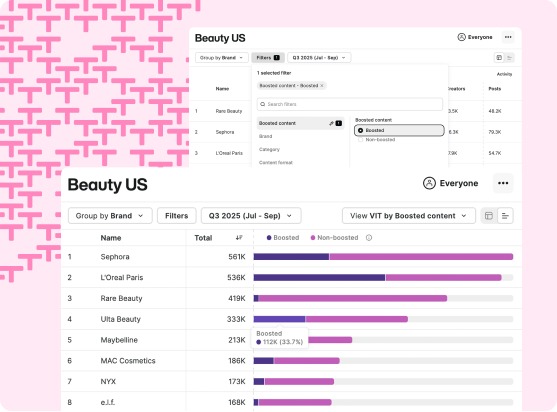557x412 pixels.
Task: Click the 173K total for NYX
Action: click(x=237, y=381)
